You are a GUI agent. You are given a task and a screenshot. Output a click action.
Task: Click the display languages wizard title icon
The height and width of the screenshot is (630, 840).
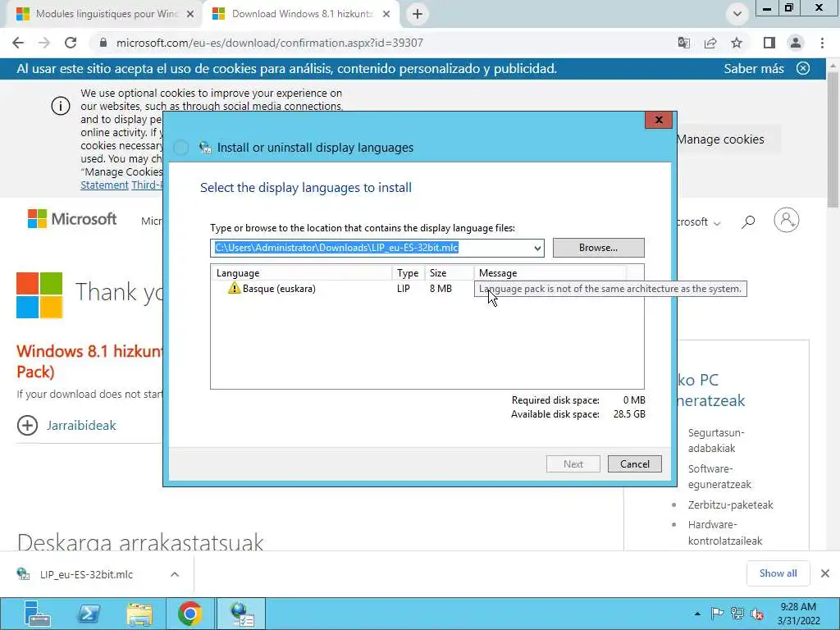(x=205, y=148)
